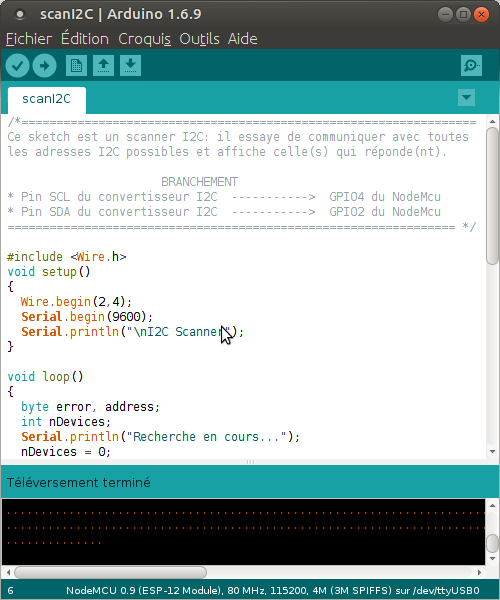This screenshot has width=500, height=600.
Task: Click the 'byte error, address;' line
Action: (x=90, y=407)
